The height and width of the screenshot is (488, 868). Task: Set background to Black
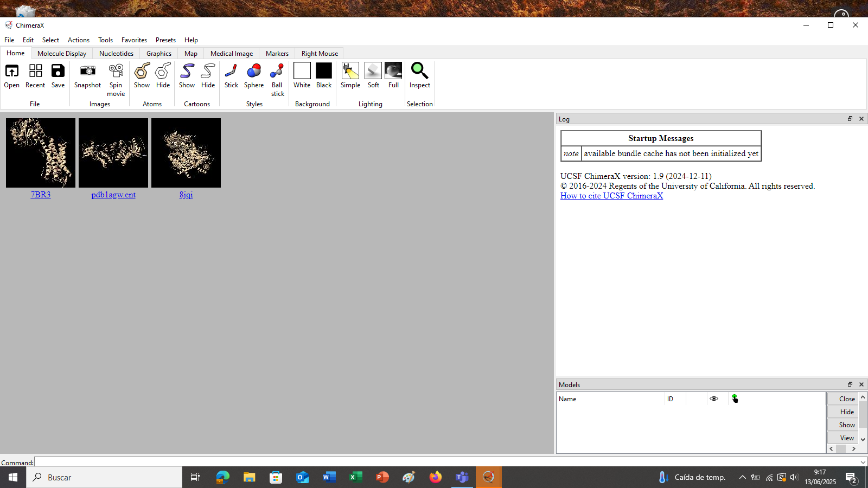324,76
